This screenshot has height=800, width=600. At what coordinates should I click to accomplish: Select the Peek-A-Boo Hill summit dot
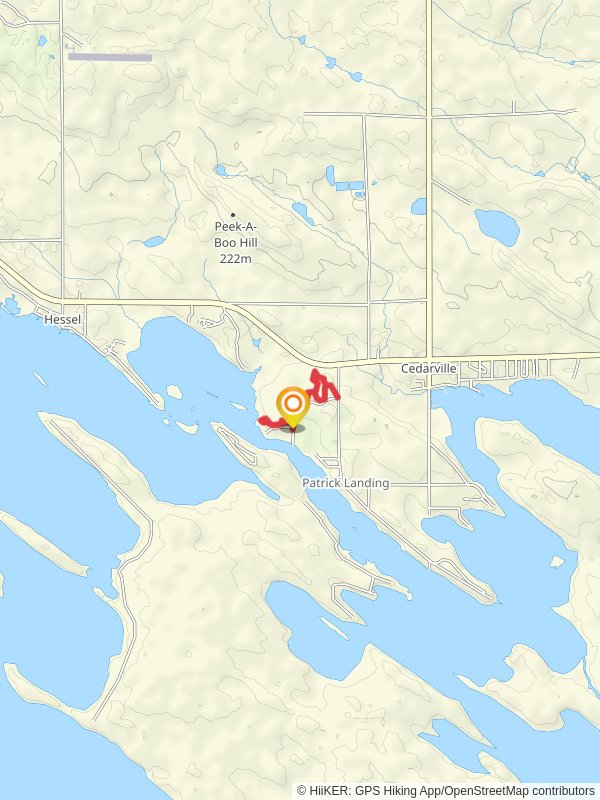coord(233,215)
